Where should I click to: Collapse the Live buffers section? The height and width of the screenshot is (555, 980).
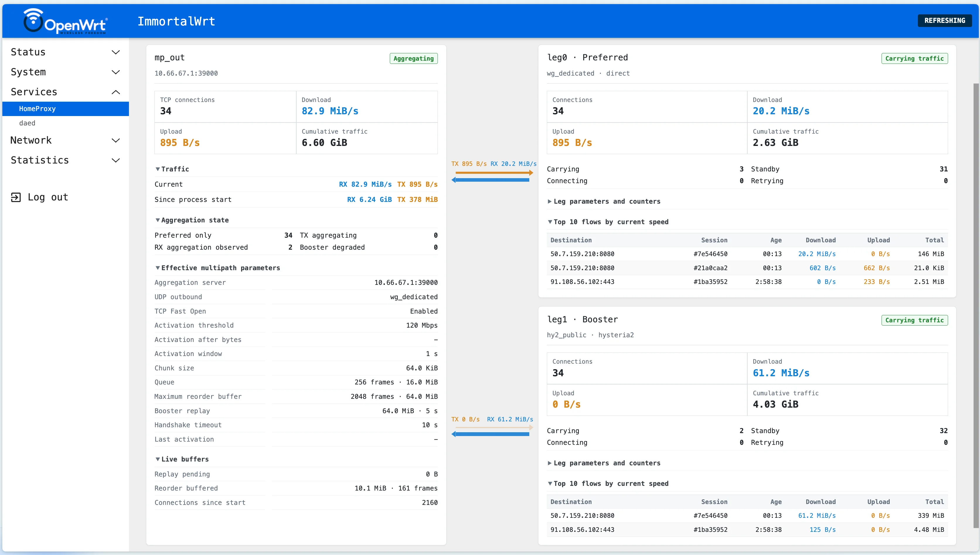(x=182, y=459)
